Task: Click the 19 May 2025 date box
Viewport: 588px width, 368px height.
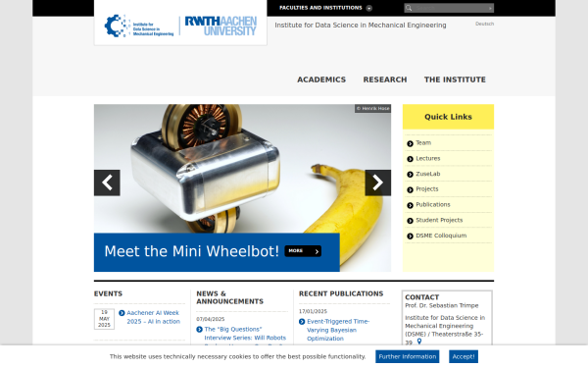Action: click(104, 319)
